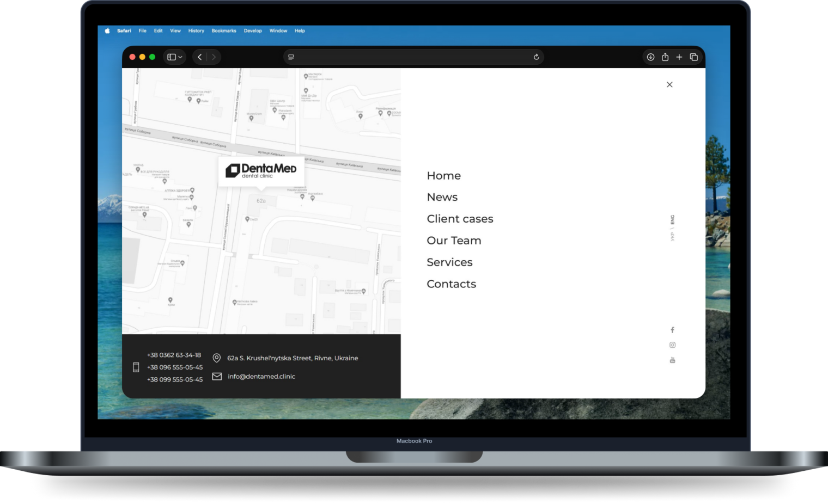
Task: Open the Apple menu
Action: click(107, 31)
